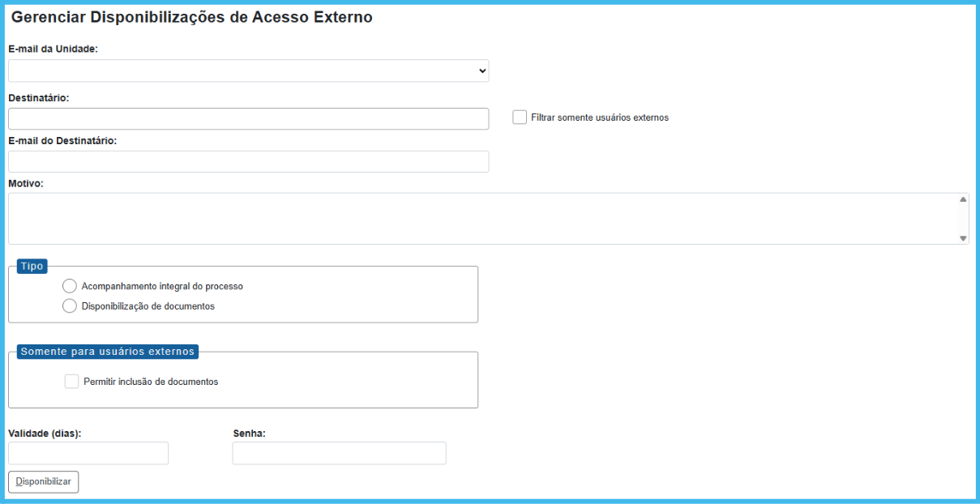Click the Destinatário text field
980x504 pixels.
point(248,119)
